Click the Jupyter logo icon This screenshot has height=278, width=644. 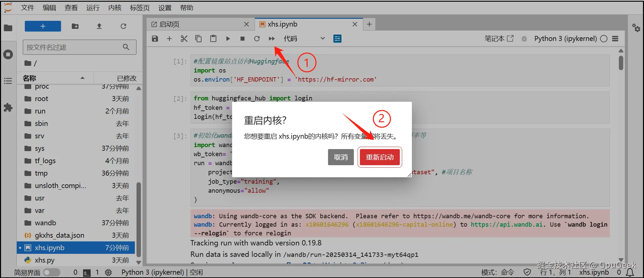pyautogui.click(x=8, y=7)
